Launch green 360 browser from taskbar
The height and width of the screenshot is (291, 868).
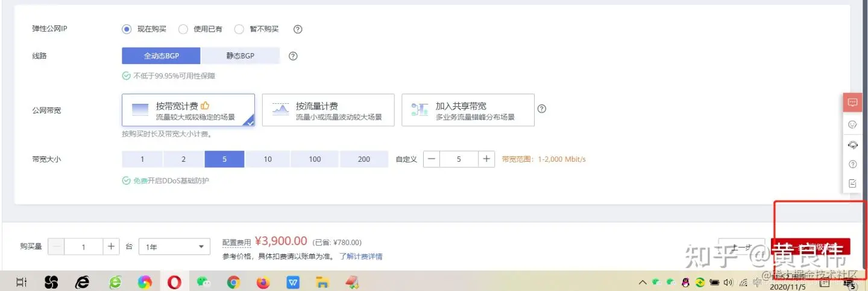pyautogui.click(x=115, y=282)
